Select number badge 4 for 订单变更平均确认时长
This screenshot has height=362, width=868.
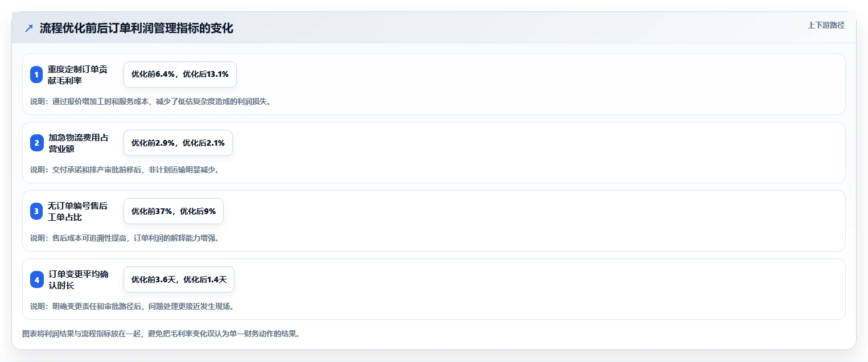(x=36, y=279)
